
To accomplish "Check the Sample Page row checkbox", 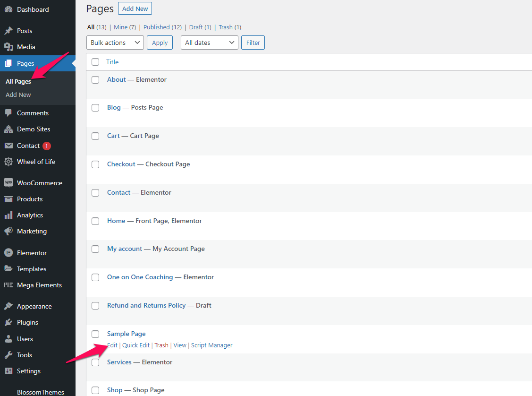I will [95, 334].
